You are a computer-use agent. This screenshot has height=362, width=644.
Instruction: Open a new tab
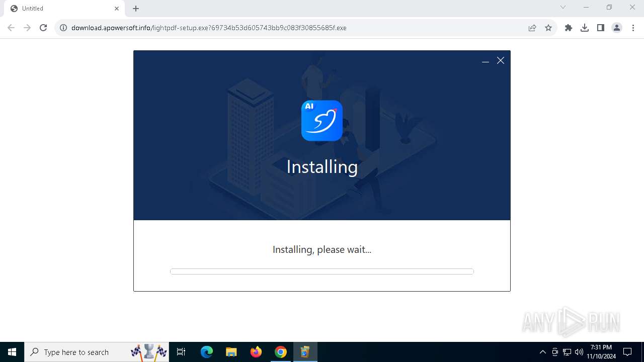pos(136,9)
